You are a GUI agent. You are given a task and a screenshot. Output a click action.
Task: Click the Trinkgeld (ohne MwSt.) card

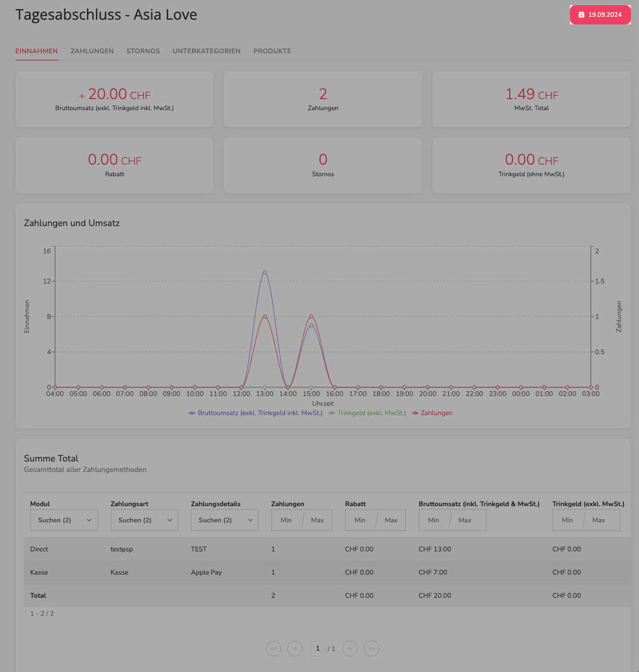(531, 165)
